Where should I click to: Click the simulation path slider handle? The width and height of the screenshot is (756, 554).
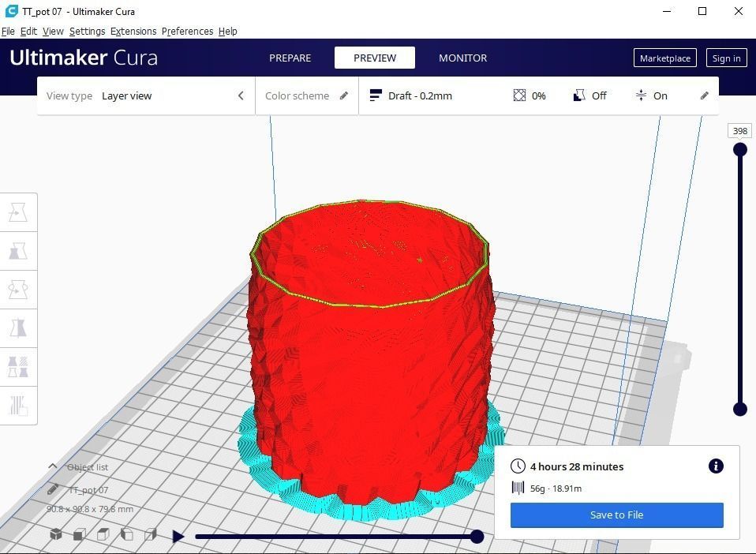pyautogui.click(x=477, y=536)
